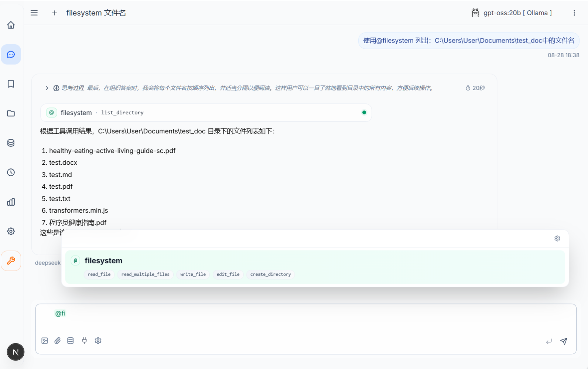
Task: Open the three-dot more options menu
Action: coord(574,13)
